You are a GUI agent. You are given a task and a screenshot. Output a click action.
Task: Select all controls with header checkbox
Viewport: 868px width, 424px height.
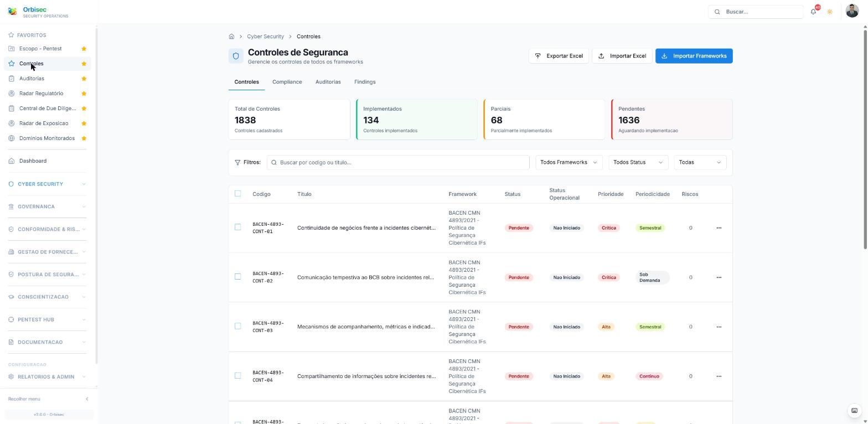click(x=238, y=194)
